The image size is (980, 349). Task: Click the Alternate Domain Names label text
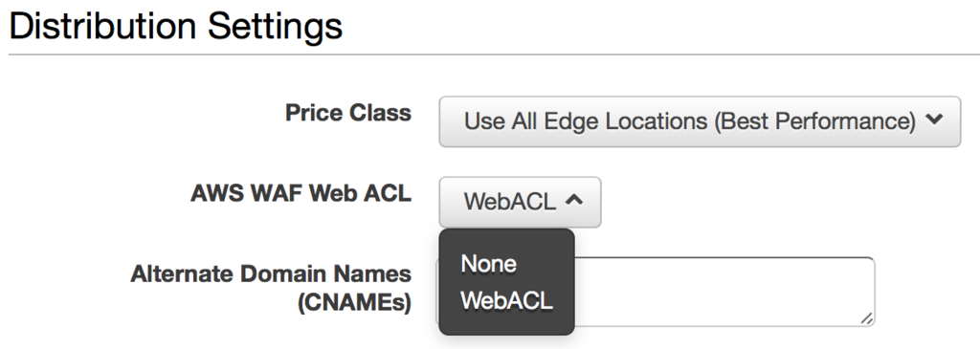pos(271,274)
